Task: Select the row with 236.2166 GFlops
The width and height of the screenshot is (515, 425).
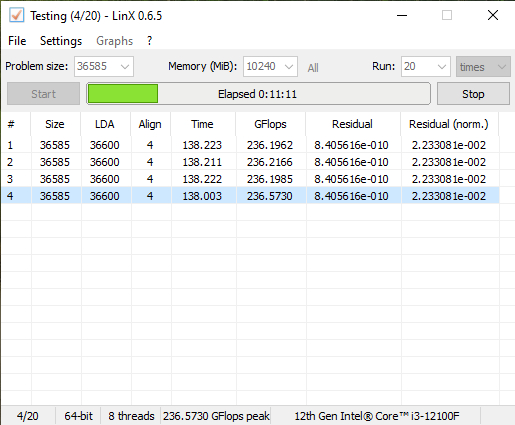Action: click(x=250, y=162)
